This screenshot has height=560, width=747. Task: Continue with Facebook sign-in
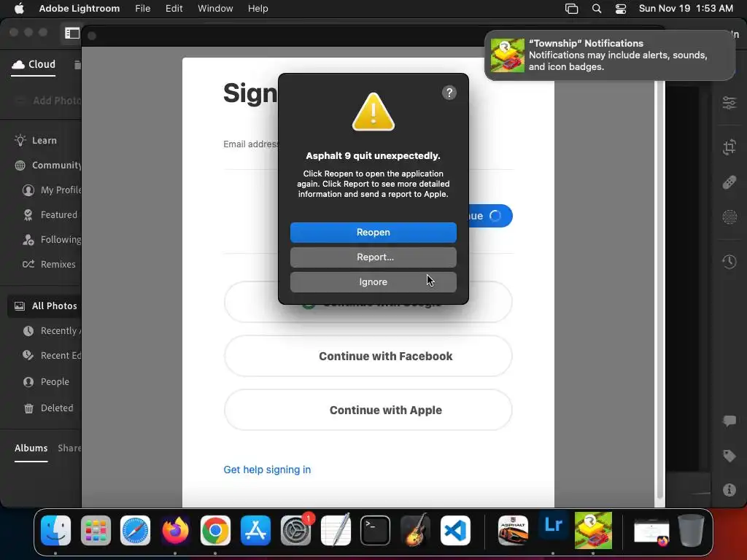368,356
